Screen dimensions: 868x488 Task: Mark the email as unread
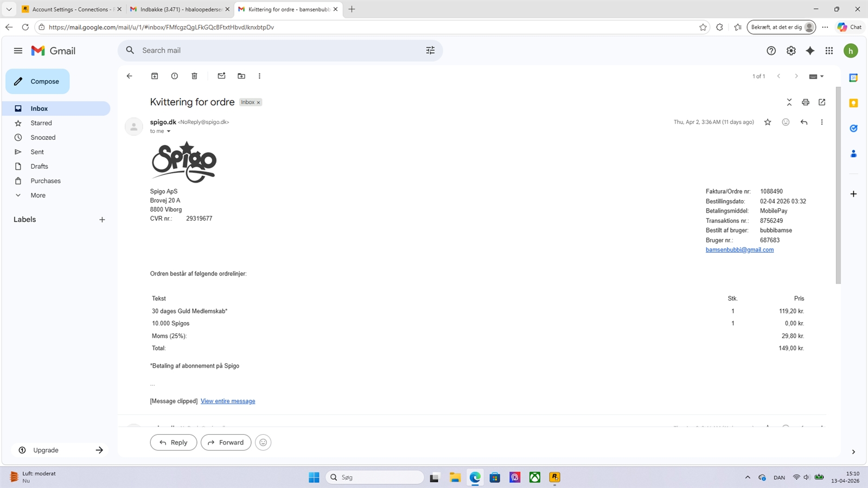point(221,76)
